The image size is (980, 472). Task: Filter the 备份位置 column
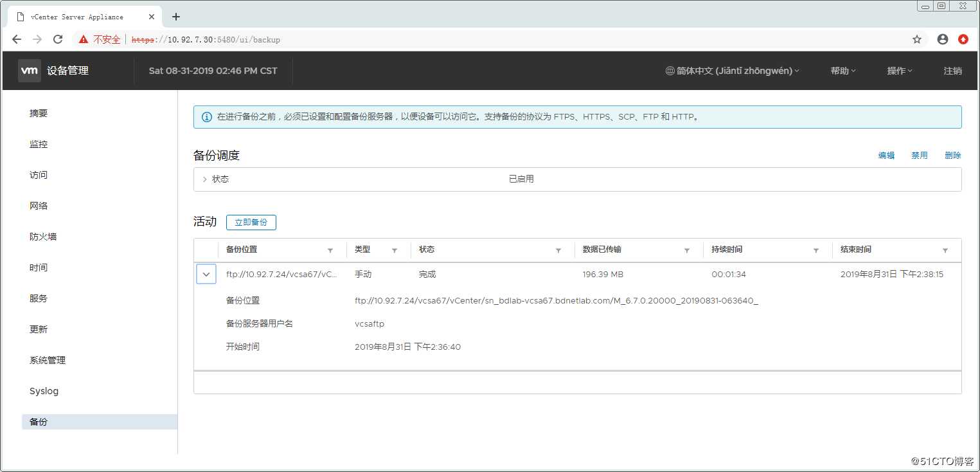[330, 250]
